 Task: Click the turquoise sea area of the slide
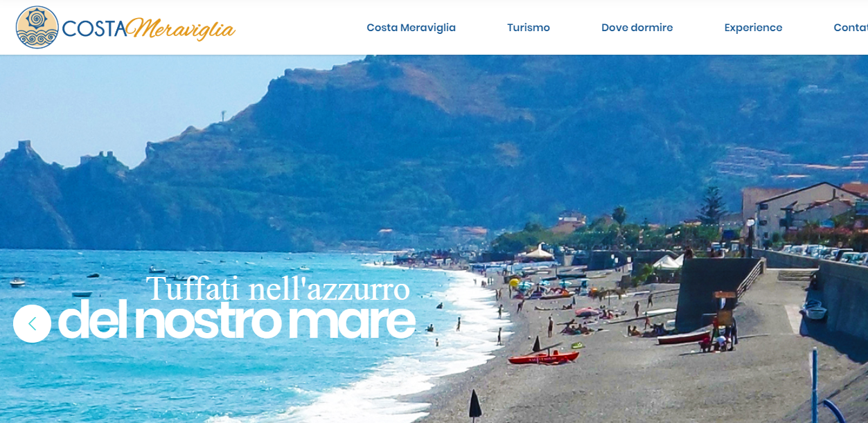coord(208,374)
